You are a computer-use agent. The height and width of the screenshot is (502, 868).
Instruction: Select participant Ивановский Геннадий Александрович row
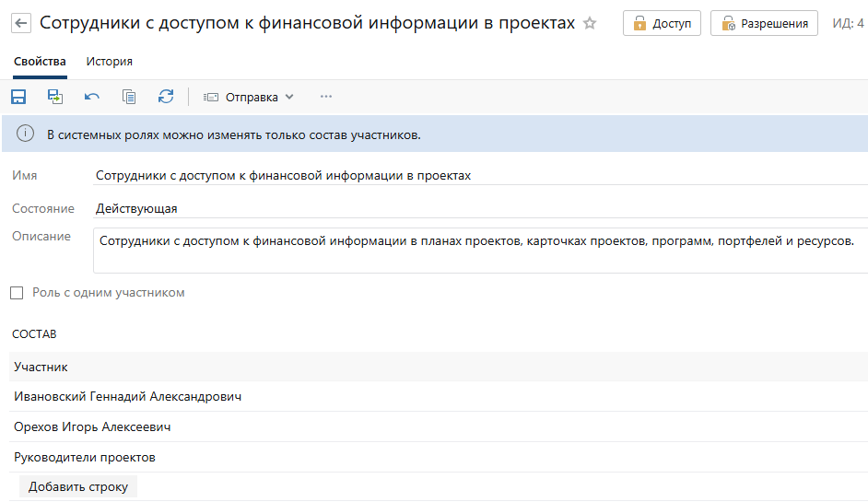click(x=128, y=397)
